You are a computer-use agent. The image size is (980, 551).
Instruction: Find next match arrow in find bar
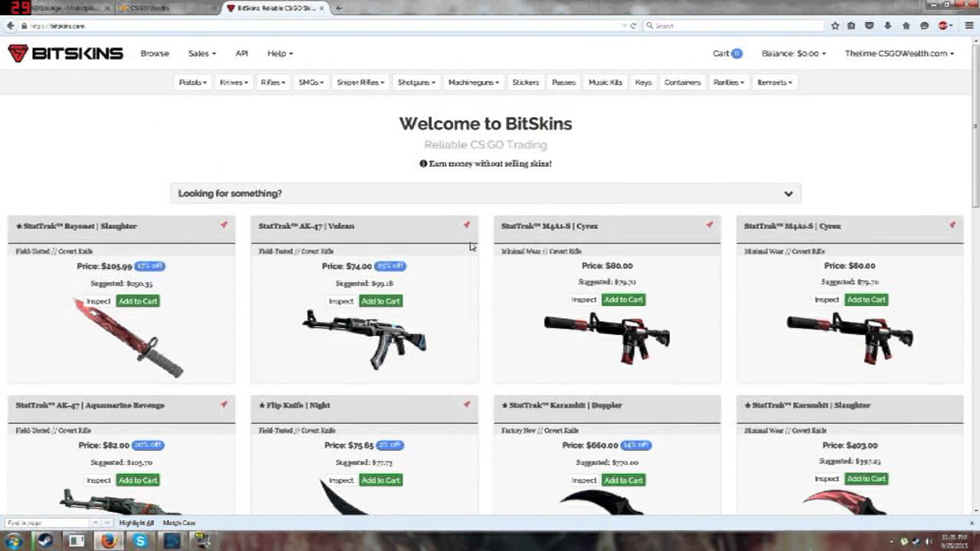coord(106,523)
